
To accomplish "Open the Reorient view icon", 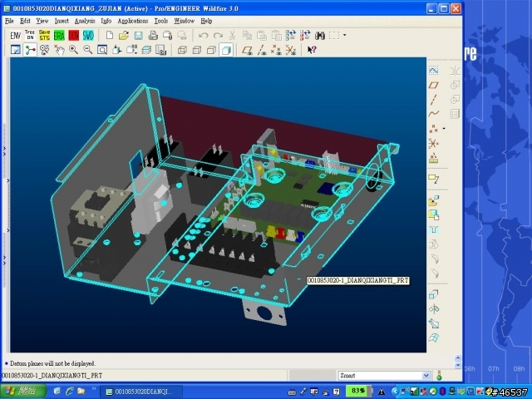I will pos(116,50).
